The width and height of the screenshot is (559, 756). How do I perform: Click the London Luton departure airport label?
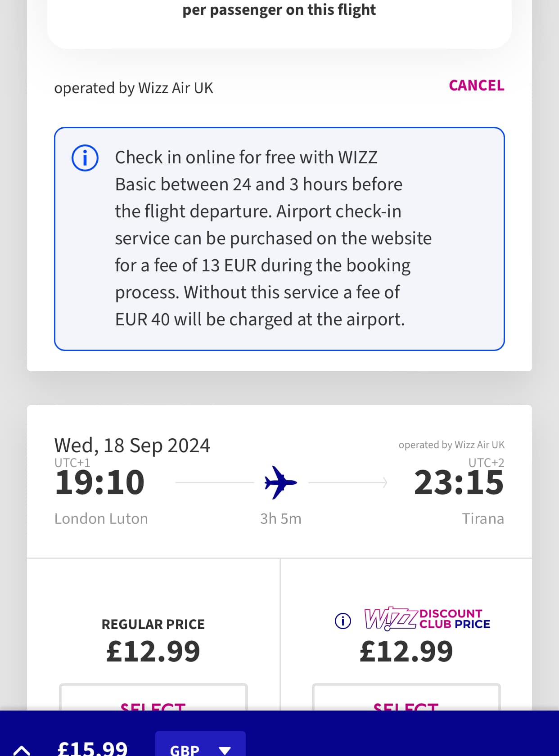tap(101, 519)
